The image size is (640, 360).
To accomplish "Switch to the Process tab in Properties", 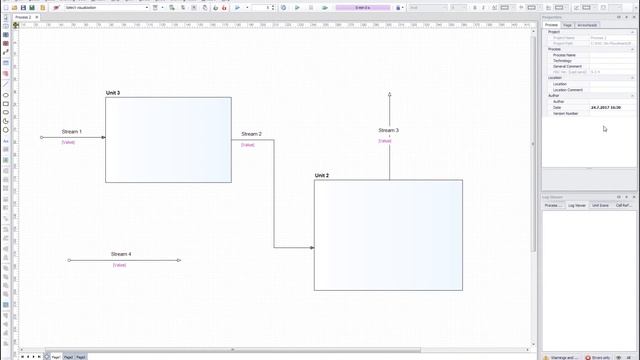I will point(551,25).
